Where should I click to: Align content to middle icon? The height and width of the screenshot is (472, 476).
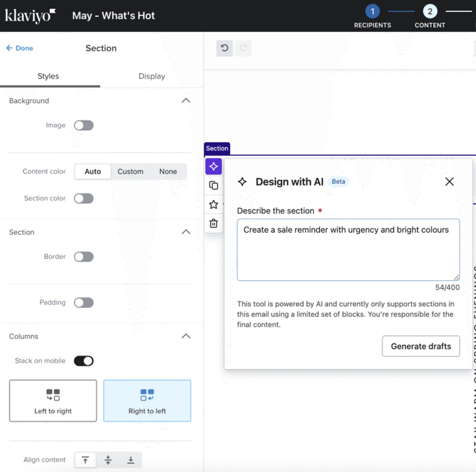click(108, 460)
